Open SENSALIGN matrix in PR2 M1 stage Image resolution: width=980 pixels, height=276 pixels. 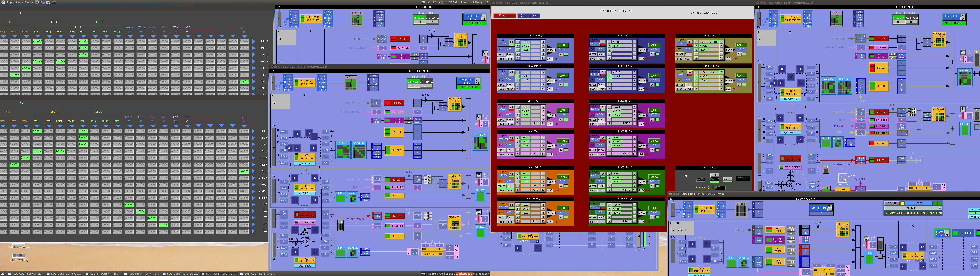click(x=359, y=150)
